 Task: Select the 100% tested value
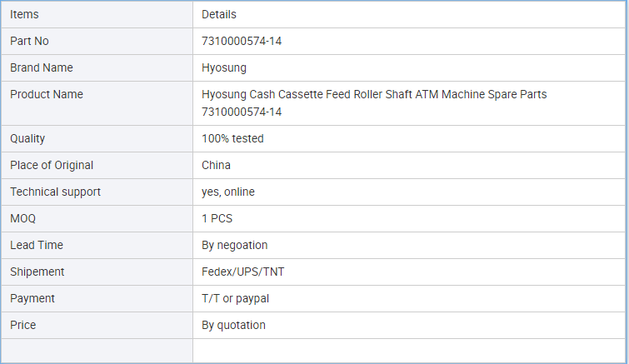point(232,139)
